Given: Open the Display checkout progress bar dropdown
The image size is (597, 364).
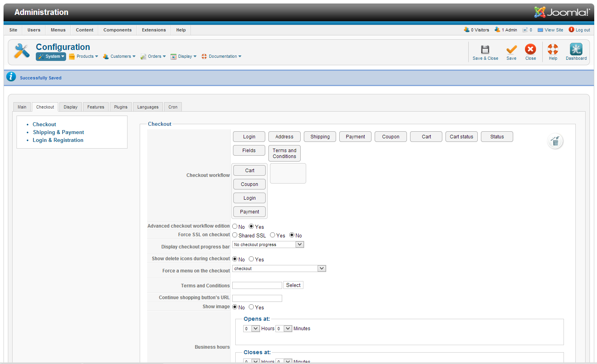Looking at the screenshot, I should [299, 245].
